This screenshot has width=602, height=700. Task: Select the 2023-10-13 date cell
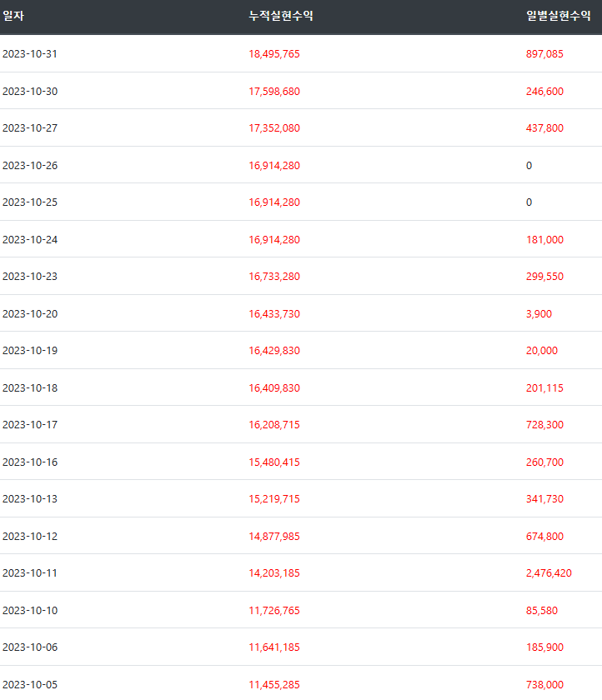point(30,498)
